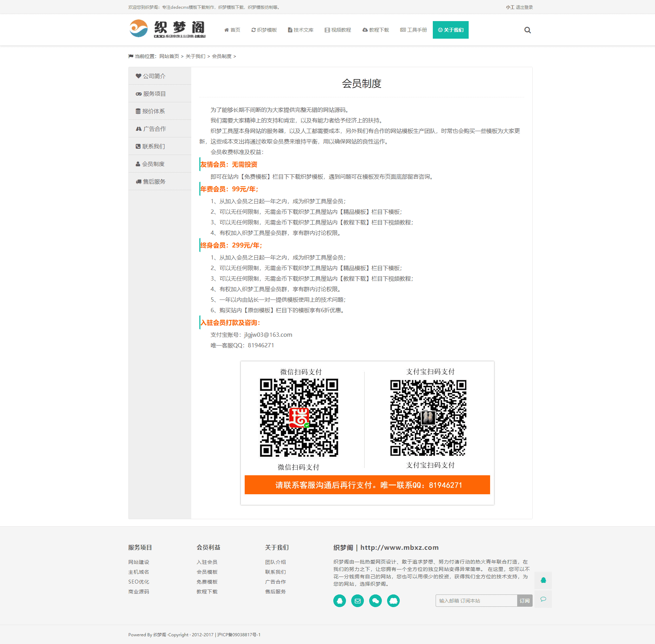Click the 织梦阁 copyright link at page bottom
This screenshot has width=655, height=644.
coord(160,635)
